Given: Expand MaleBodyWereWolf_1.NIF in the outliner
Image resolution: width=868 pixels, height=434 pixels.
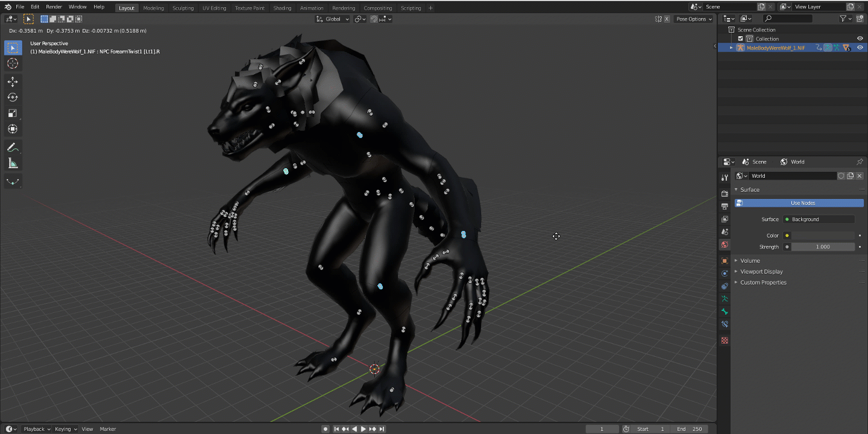Looking at the screenshot, I should pos(731,48).
